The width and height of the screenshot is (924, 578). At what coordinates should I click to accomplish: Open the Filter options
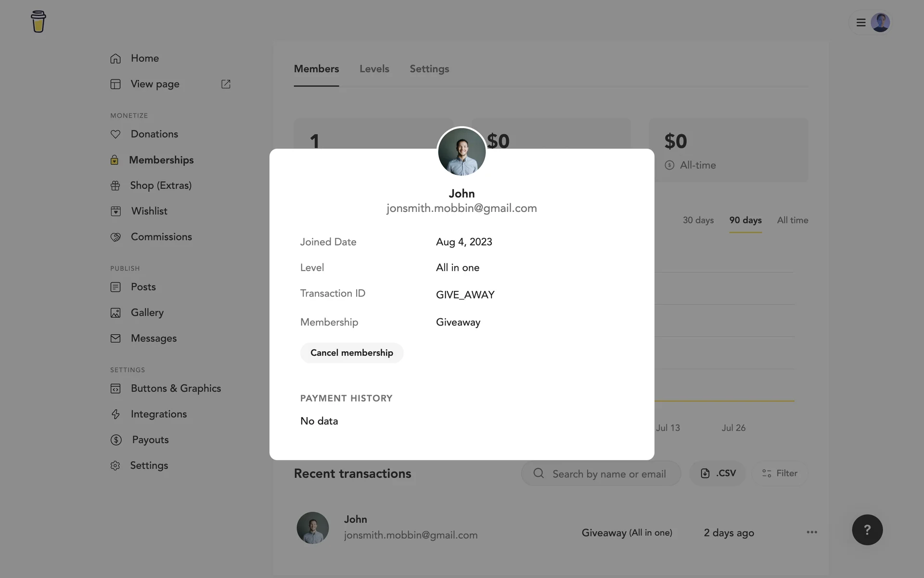(780, 473)
